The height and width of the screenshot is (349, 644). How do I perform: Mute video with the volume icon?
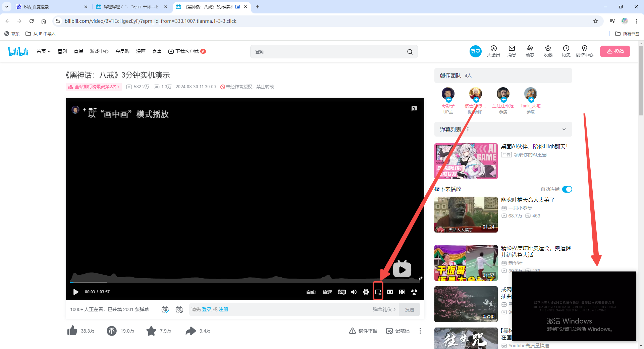(x=354, y=292)
